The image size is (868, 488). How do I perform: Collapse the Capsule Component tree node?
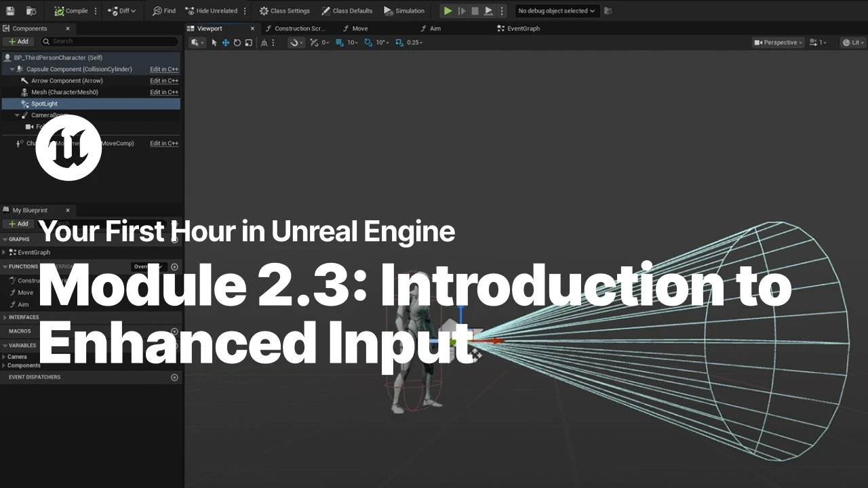12,69
